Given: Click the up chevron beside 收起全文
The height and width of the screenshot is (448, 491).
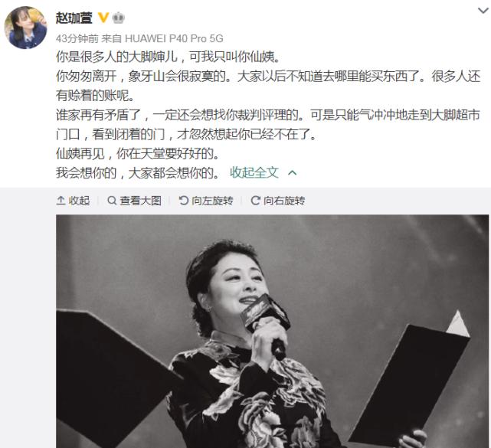Looking at the screenshot, I should (292, 173).
